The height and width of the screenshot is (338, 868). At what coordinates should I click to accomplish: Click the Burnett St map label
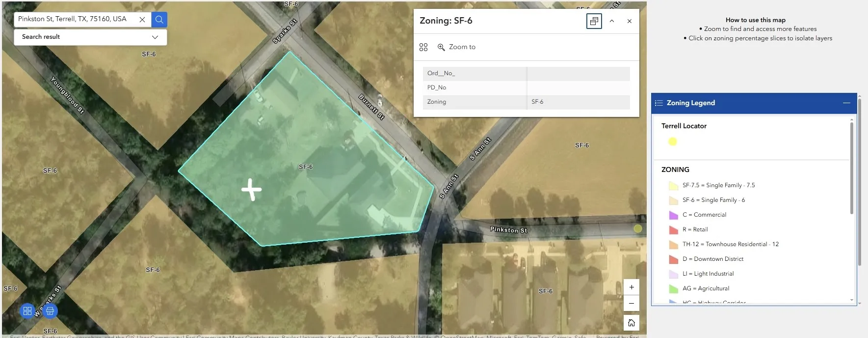tap(371, 107)
